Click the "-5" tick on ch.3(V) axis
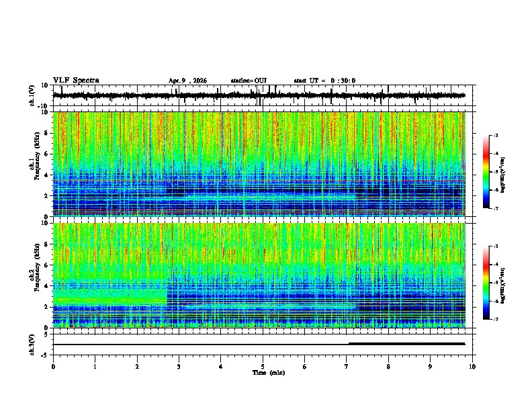Screen dimensions: 532x411 click(45, 355)
